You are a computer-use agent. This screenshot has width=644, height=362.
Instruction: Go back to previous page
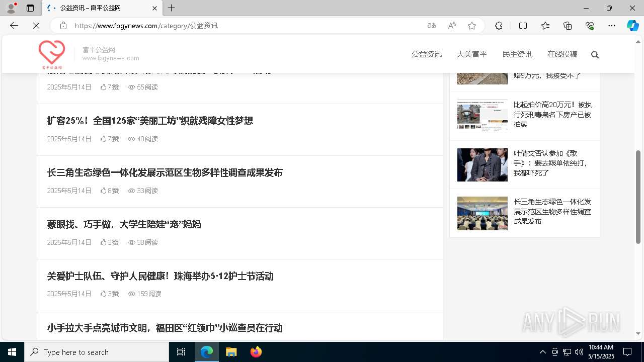click(x=14, y=26)
